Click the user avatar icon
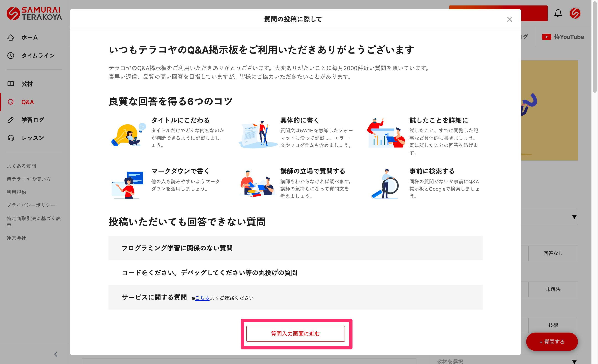Screen dimensions: 598x364 575,13
